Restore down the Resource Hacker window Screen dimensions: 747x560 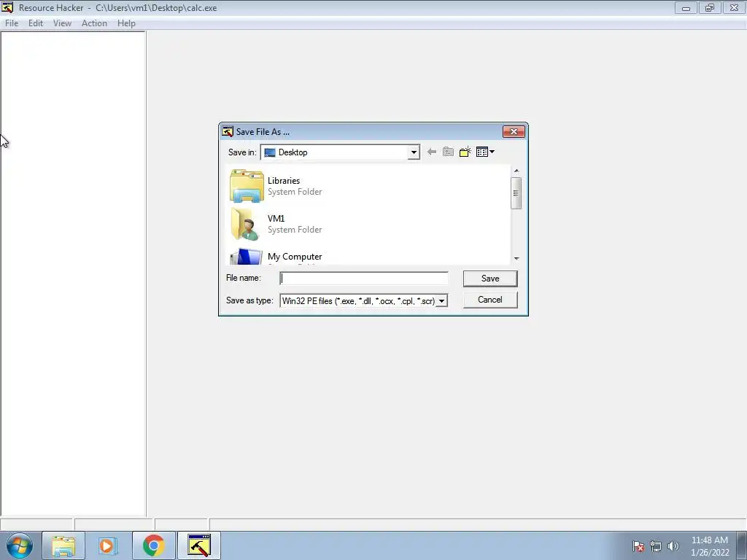710,7
